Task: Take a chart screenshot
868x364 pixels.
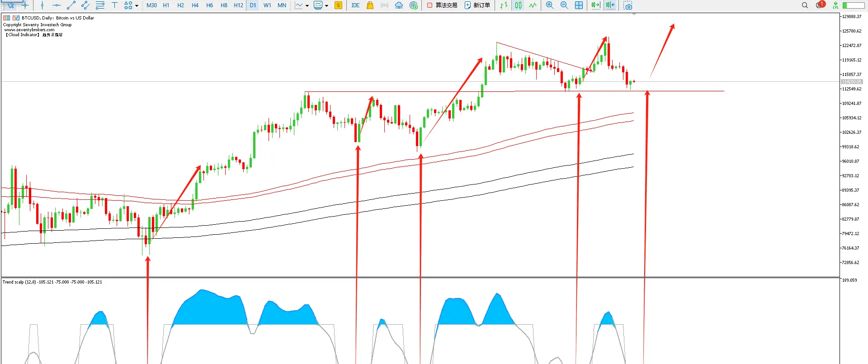Action: (628, 5)
